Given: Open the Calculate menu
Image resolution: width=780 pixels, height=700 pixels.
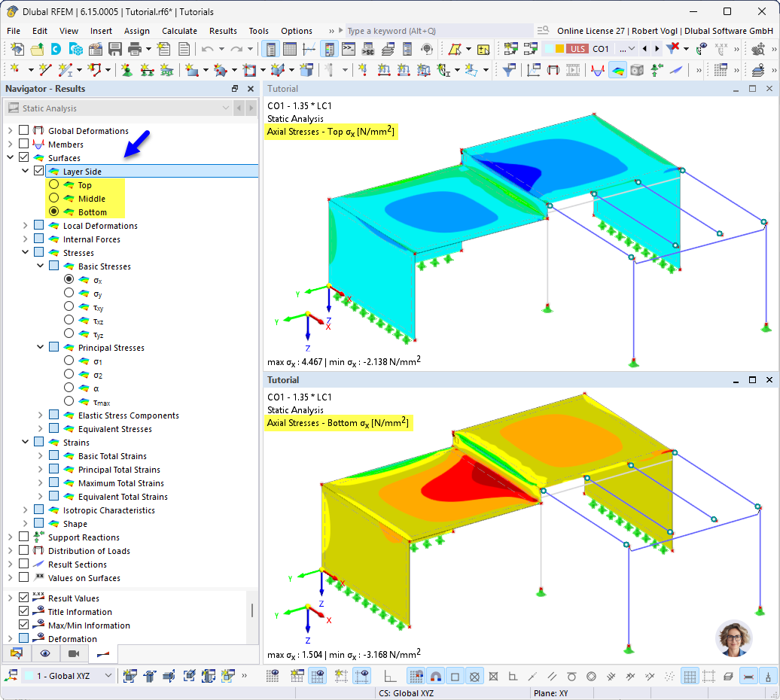Looking at the screenshot, I should click(180, 31).
